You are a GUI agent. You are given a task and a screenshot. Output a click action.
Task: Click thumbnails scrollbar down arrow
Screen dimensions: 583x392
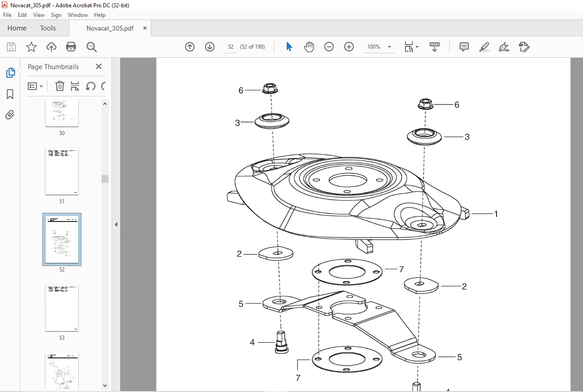pos(105,385)
